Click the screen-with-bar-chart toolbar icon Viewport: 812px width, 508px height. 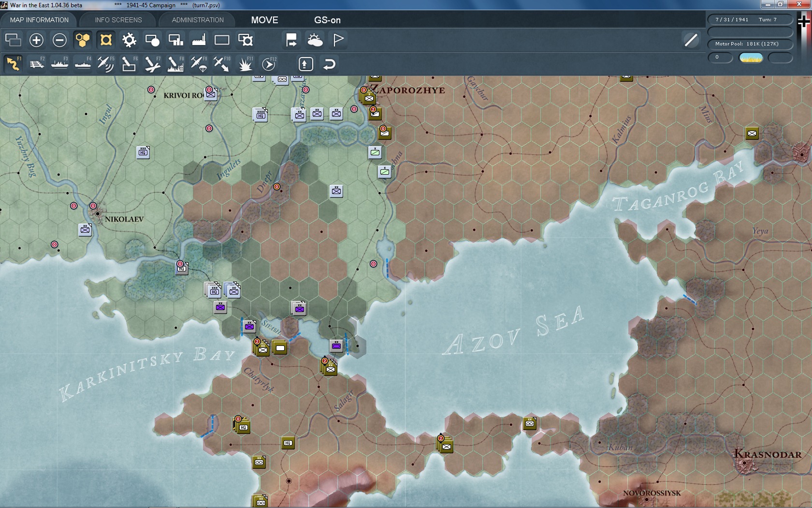tap(175, 40)
